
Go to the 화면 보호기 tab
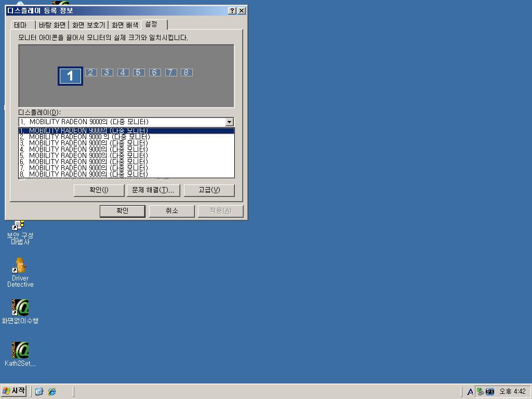tap(88, 25)
